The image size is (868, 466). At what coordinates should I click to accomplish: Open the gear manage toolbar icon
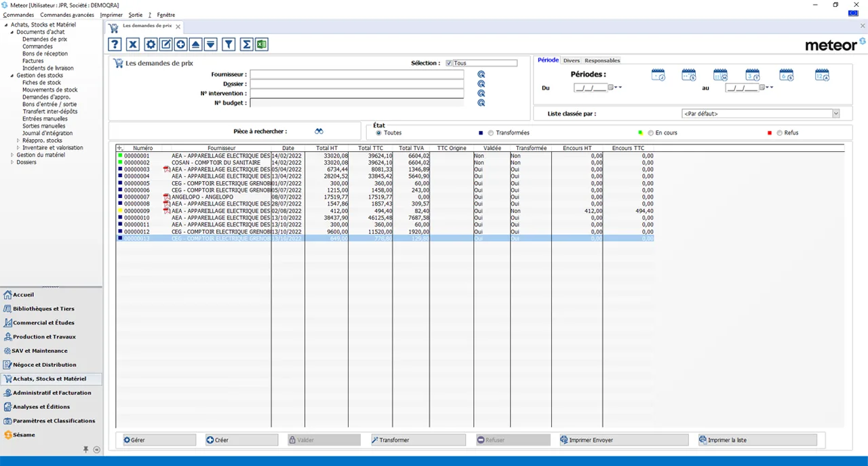151,45
